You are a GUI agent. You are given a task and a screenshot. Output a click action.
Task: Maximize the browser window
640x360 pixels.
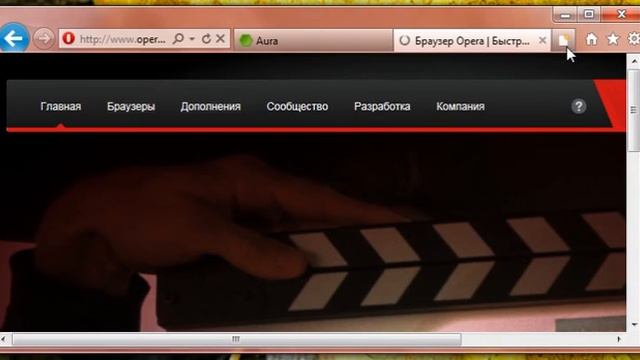click(x=589, y=15)
